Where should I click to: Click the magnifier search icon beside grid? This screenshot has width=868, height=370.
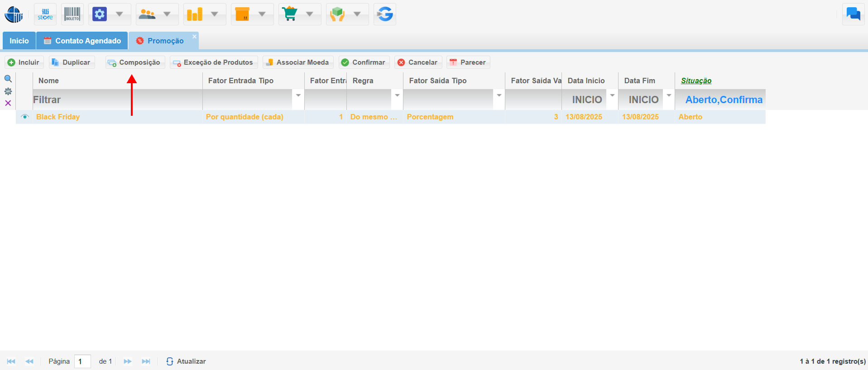[x=8, y=79]
